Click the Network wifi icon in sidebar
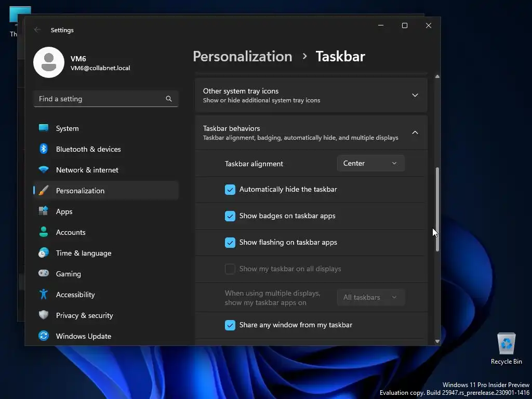 (44, 169)
